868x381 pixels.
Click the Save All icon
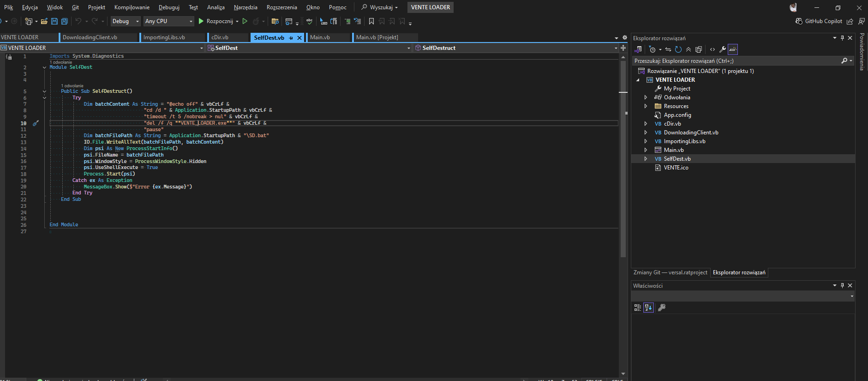pyautogui.click(x=65, y=21)
